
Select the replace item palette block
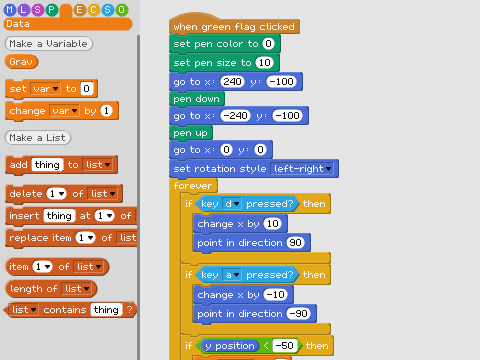(71, 238)
